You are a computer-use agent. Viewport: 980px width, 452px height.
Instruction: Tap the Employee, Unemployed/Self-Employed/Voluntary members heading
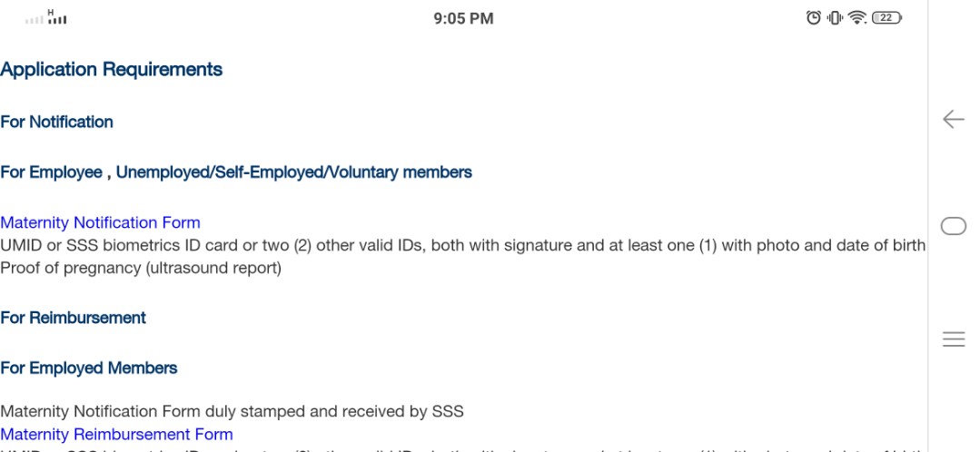[235, 172]
